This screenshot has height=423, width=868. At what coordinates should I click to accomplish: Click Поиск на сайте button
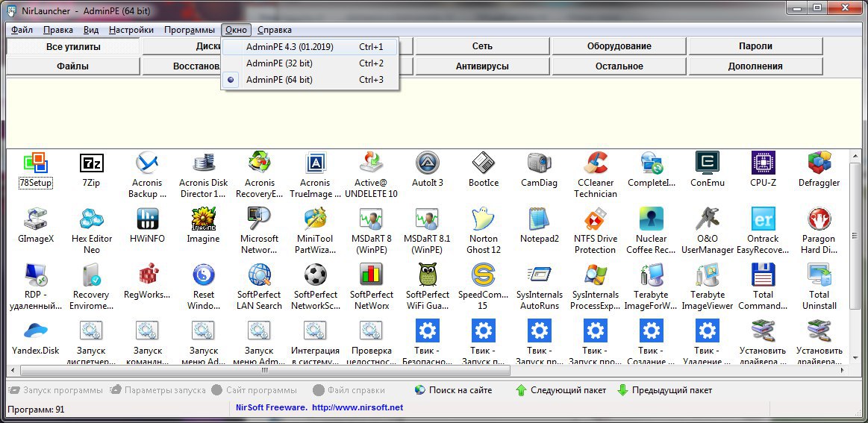(x=453, y=390)
